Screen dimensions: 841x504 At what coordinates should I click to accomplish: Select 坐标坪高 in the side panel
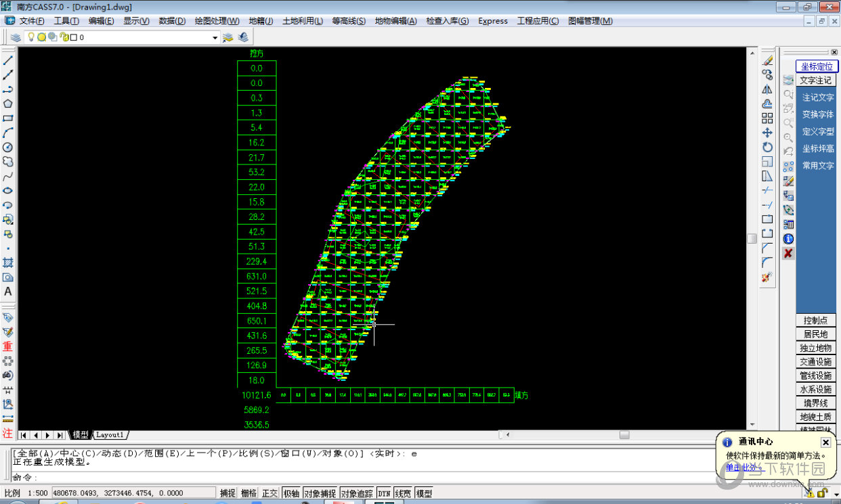pos(818,149)
